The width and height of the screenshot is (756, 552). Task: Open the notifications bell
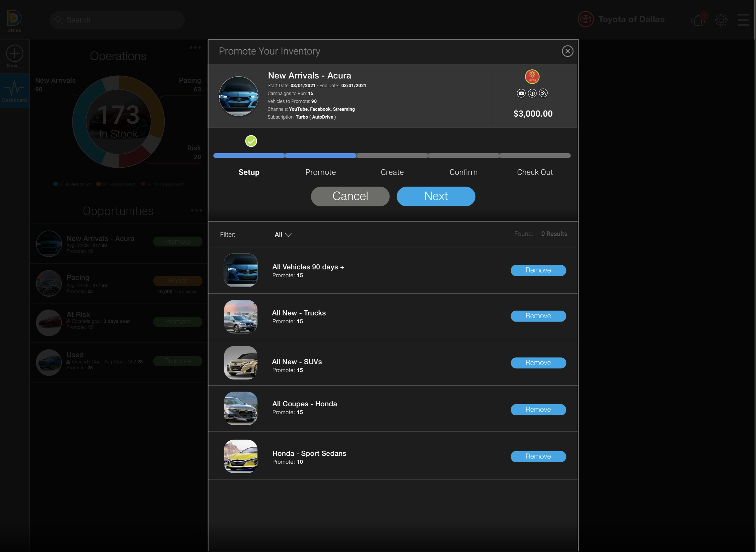point(698,20)
